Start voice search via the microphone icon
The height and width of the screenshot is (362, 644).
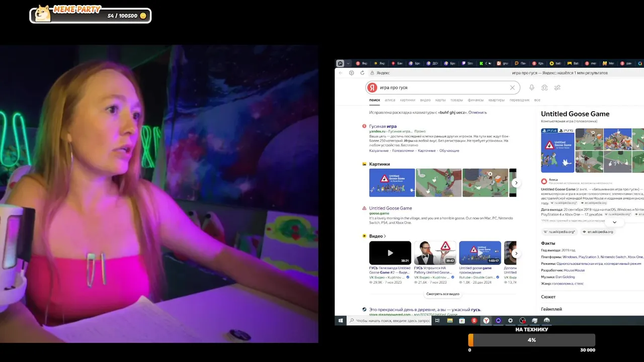pos(531,88)
